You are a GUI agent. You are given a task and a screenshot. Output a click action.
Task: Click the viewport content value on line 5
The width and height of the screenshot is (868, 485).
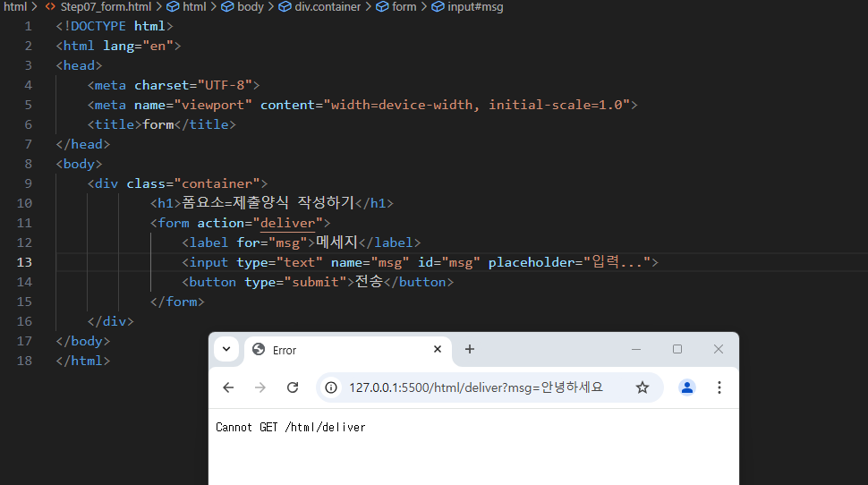tap(477, 106)
